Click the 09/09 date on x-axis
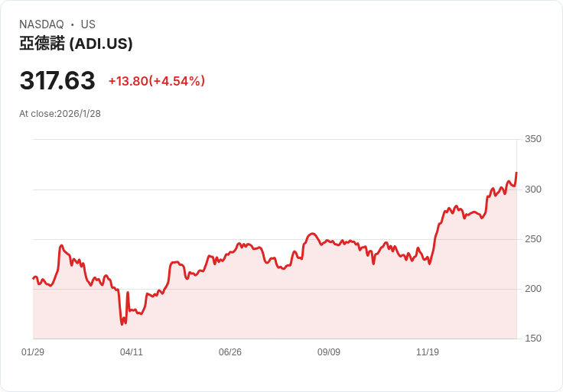The width and height of the screenshot is (563, 392). coord(329,352)
